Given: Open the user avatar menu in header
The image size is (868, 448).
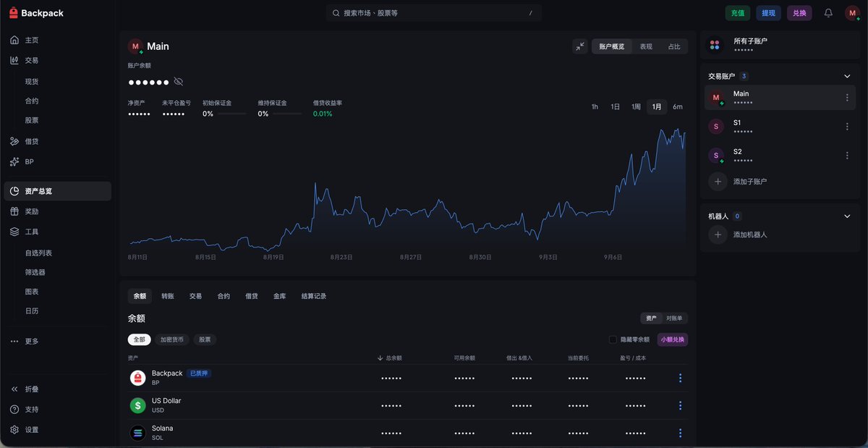Looking at the screenshot, I should tap(852, 13).
